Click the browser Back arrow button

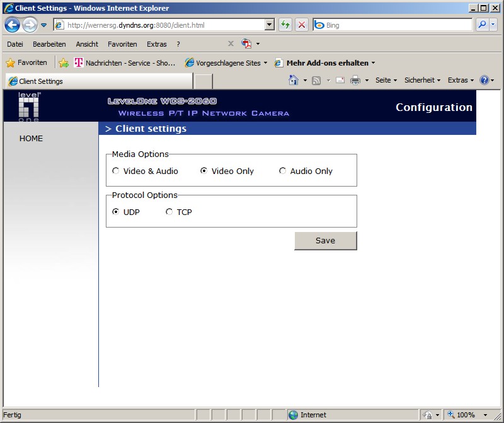(x=12, y=25)
